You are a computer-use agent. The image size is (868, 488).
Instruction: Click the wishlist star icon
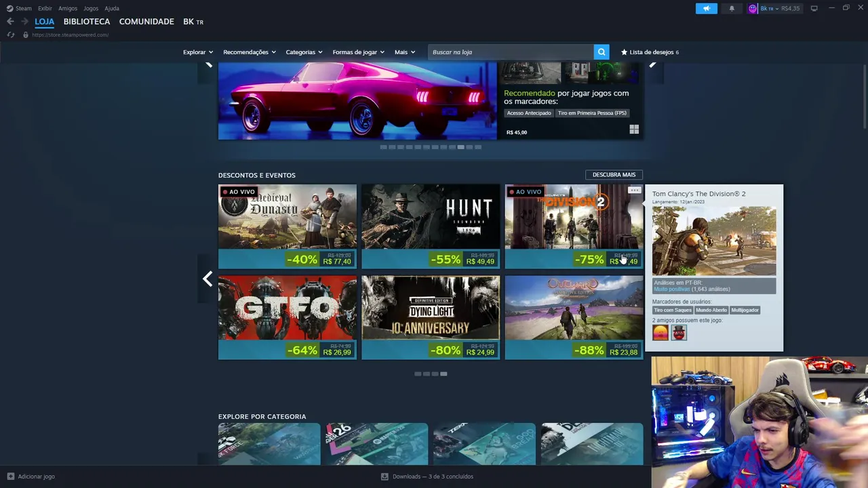[624, 52]
